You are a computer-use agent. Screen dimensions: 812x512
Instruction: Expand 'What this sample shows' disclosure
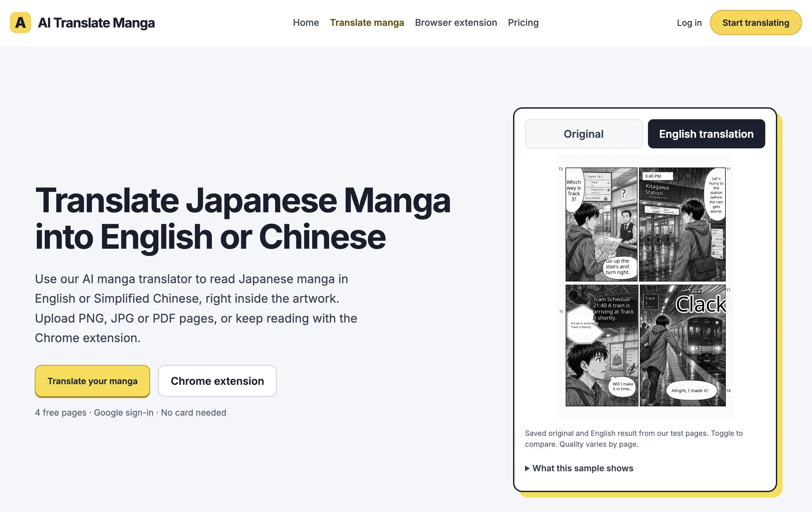(579, 468)
